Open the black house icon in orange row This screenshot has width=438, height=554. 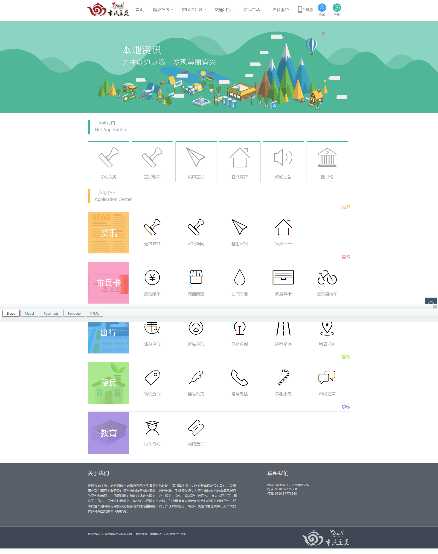coord(283,227)
